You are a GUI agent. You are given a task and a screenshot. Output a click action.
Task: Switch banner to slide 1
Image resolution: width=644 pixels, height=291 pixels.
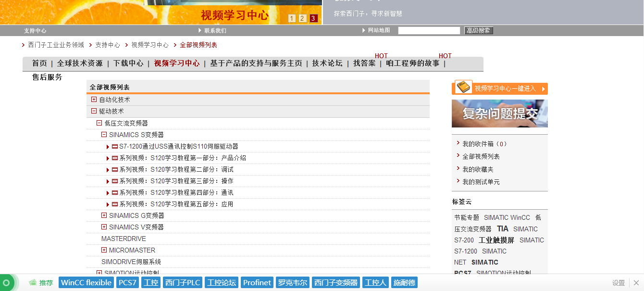[292, 19]
